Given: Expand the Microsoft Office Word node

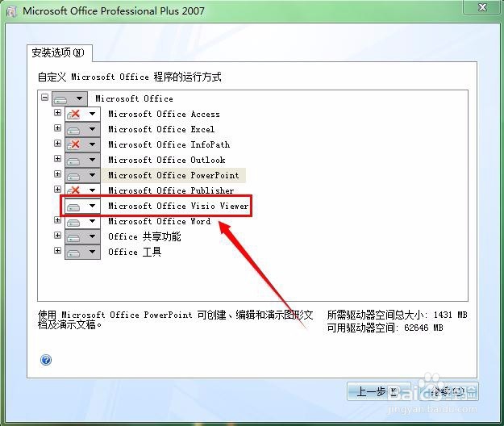Looking at the screenshot, I should point(57,220).
